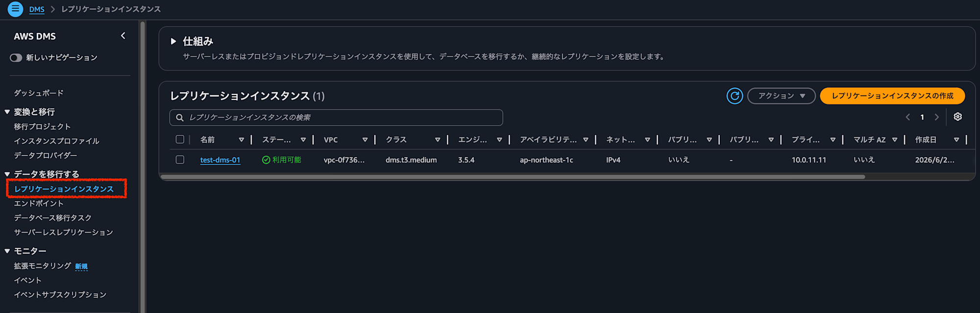The image size is (980, 313).
Task: Click ap-northeast-1c zone cell
Action: click(x=546, y=160)
